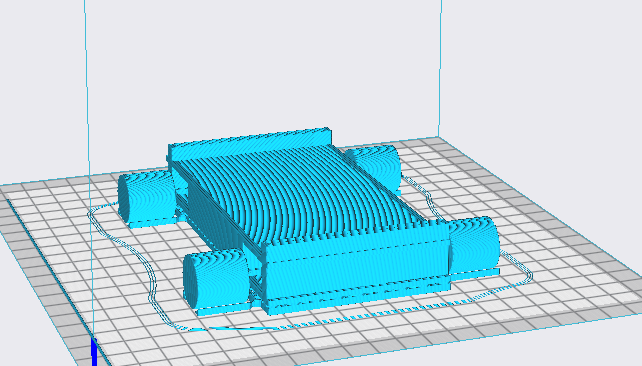642x366 pixels.
Task: Click the wheel cylinder nearest the viewer
Action: [x=216, y=278]
